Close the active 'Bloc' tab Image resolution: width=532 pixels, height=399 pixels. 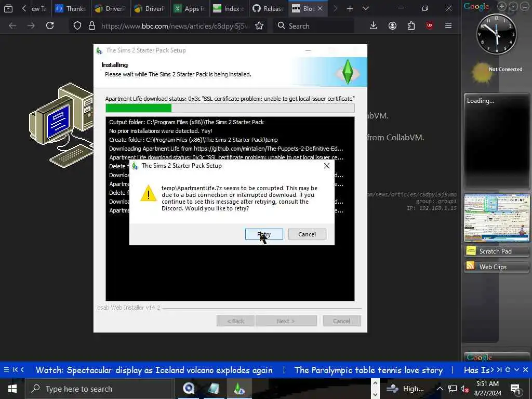click(x=320, y=8)
